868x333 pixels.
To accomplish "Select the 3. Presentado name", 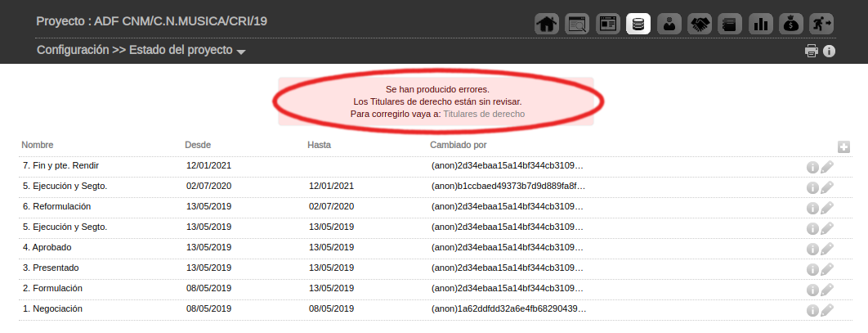I will pyautogui.click(x=51, y=268).
